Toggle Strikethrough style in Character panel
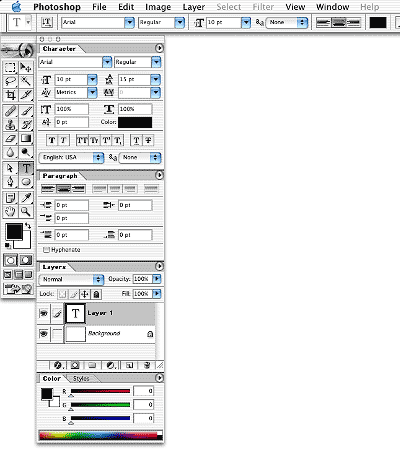This screenshot has width=400, height=450. click(148, 140)
